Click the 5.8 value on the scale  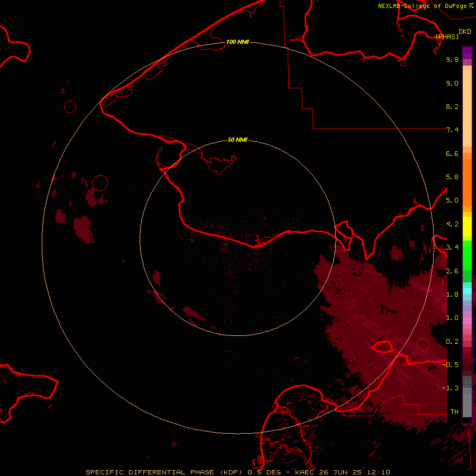(452, 177)
